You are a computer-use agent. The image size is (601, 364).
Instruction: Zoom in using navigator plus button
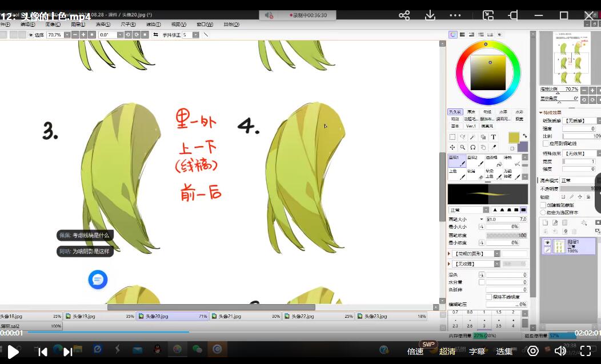click(x=592, y=90)
